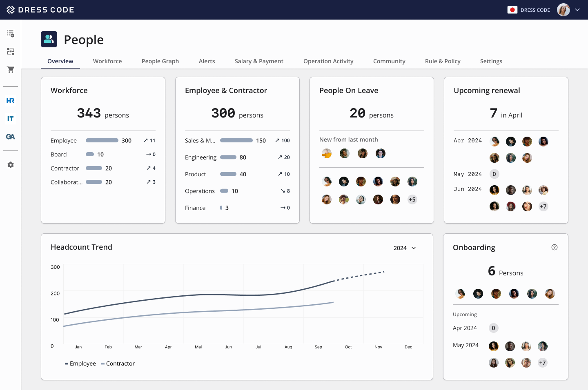Open the task list icon in the sidebar
The height and width of the screenshot is (390, 588).
click(11, 33)
